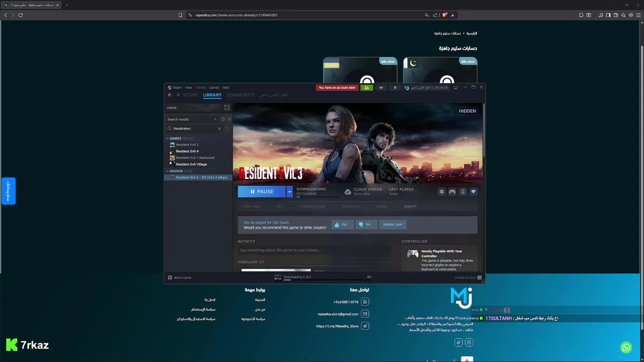Open Steam account name wallet dropdown
This screenshot has width=644, height=362.
point(426,87)
